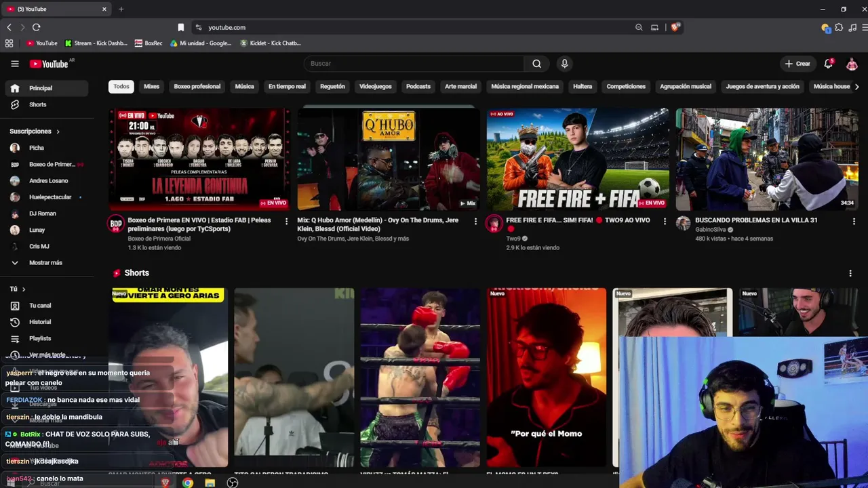This screenshot has width=868, height=488.
Task: Start voice search with microphone icon
Action: [x=564, y=64]
